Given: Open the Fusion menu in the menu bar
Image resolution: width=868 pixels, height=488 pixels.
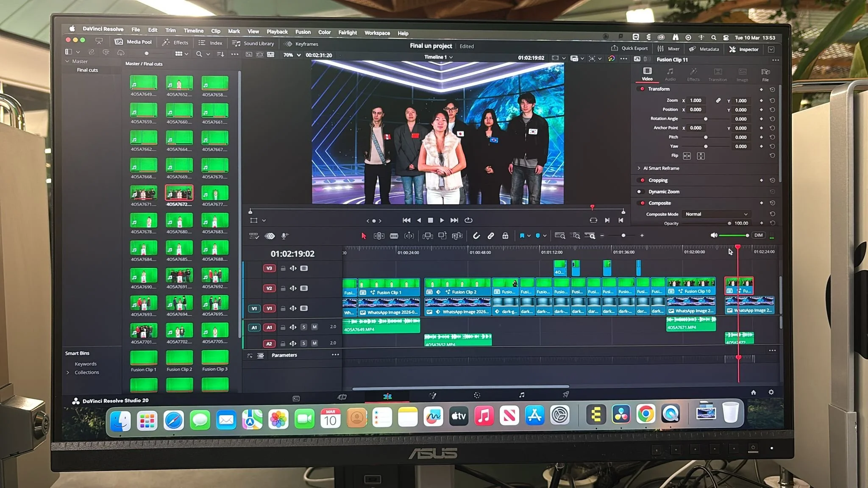Looking at the screenshot, I should [303, 32].
